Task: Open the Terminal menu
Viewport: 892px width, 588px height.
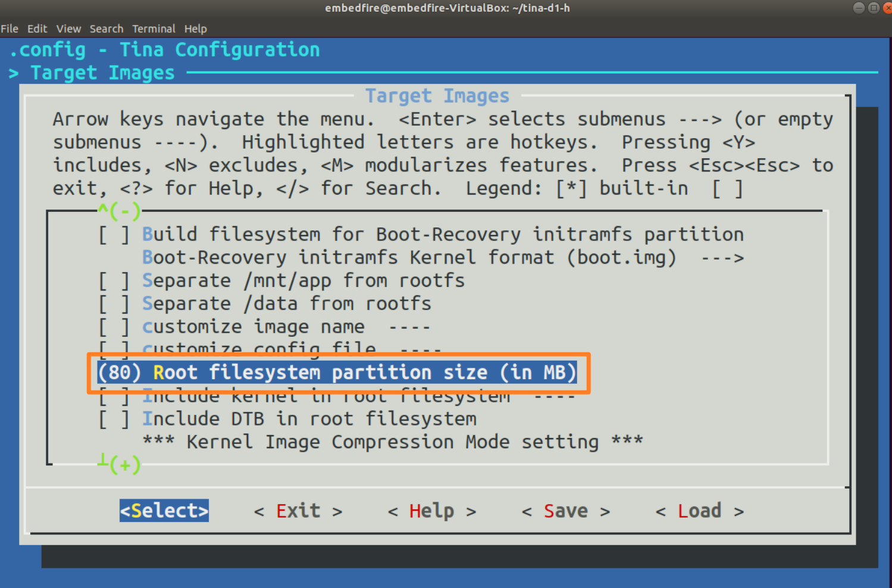Action: (154, 29)
